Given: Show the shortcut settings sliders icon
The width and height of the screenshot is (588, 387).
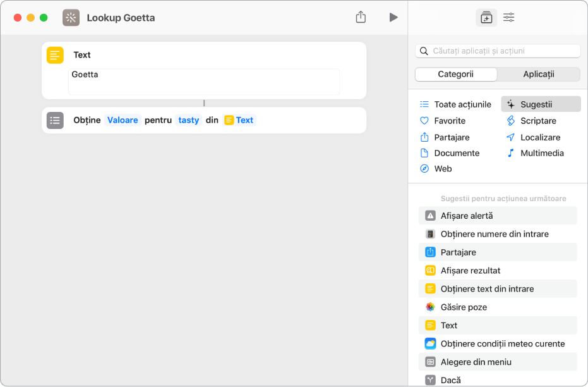Looking at the screenshot, I should pyautogui.click(x=509, y=18).
